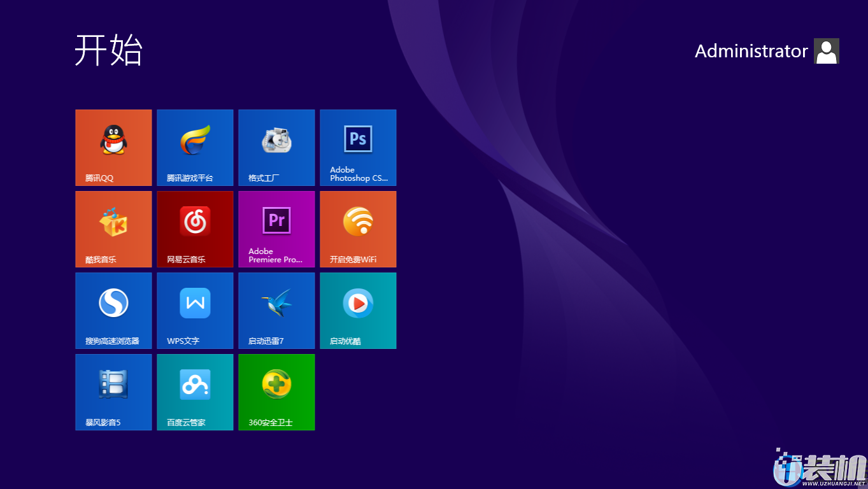Launch 网易云音乐 tile
This screenshot has height=489, width=868.
click(x=195, y=229)
